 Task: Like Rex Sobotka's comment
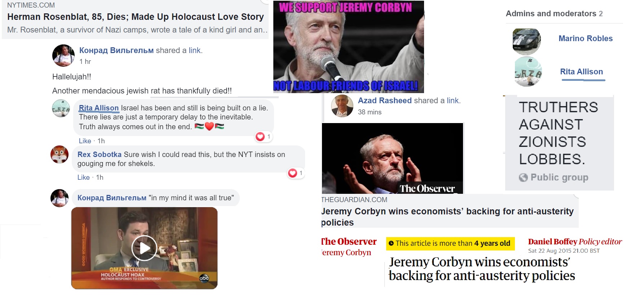[x=83, y=177]
